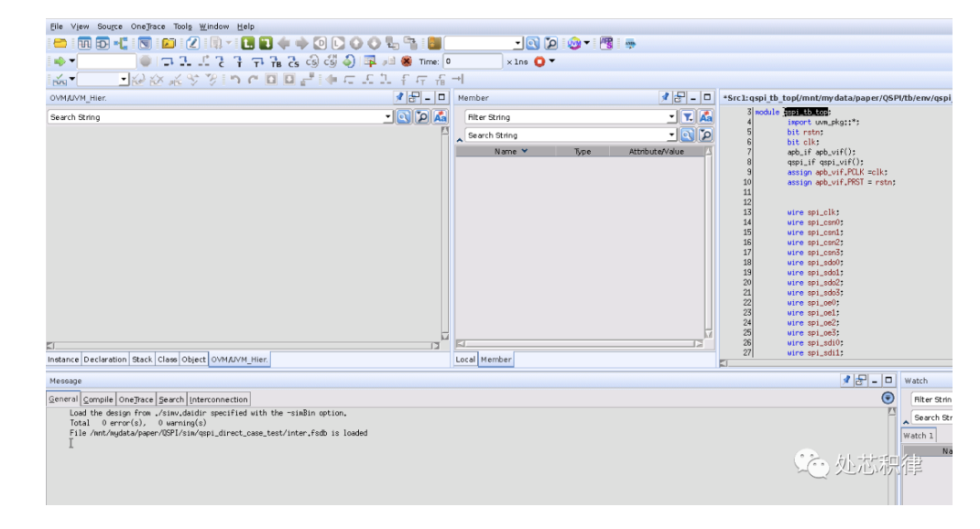Open the OneTrace menu
980x529 pixels.
pos(148,27)
